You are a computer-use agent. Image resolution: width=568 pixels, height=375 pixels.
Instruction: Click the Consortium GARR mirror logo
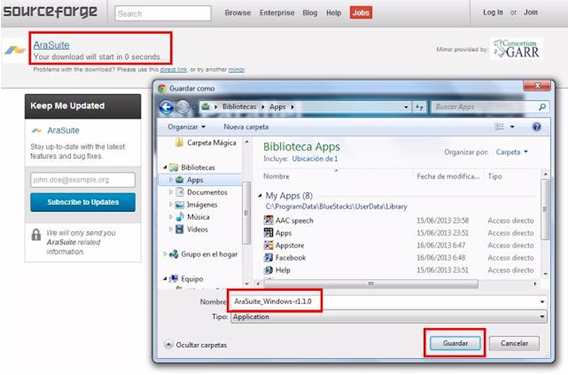coord(517,49)
